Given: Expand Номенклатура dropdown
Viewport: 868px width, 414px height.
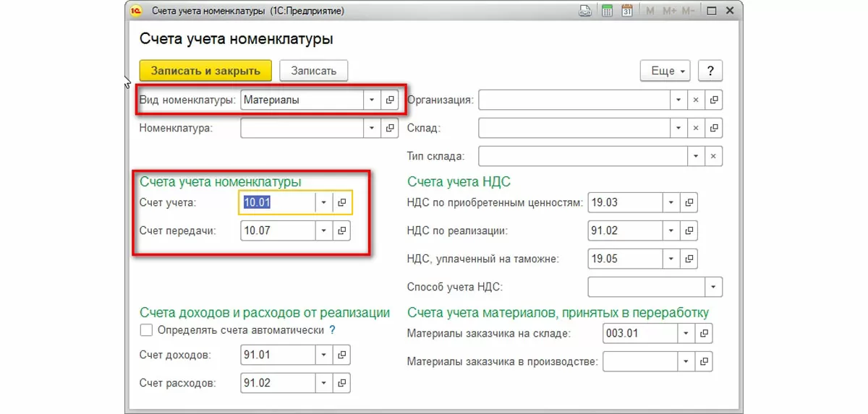Looking at the screenshot, I should (372, 128).
